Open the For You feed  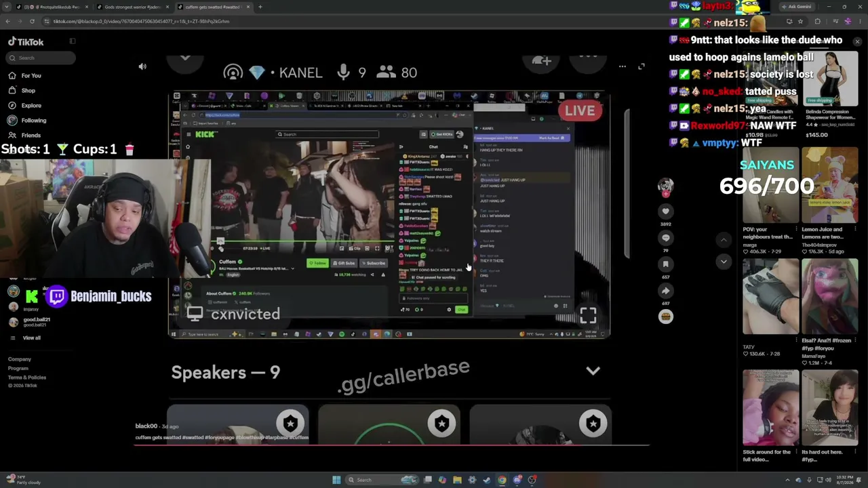[x=31, y=75]
